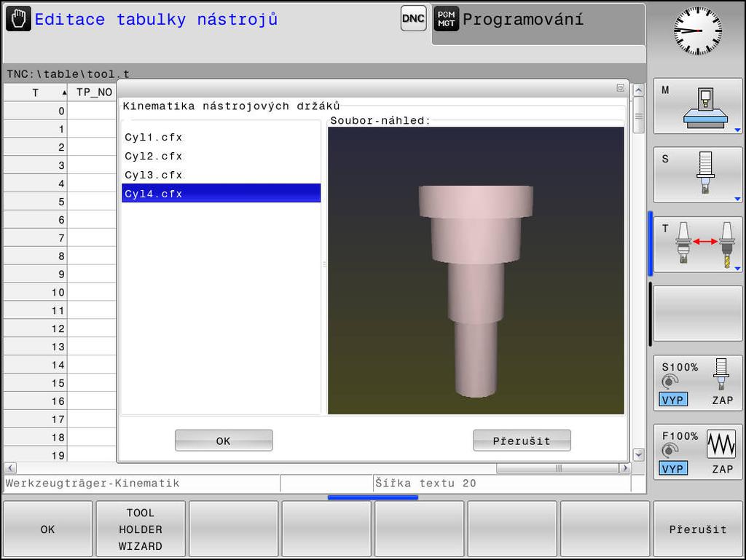746x560 pixels.
Task: Click the horizontal scrollbar thumb
Action: [558, 468]
